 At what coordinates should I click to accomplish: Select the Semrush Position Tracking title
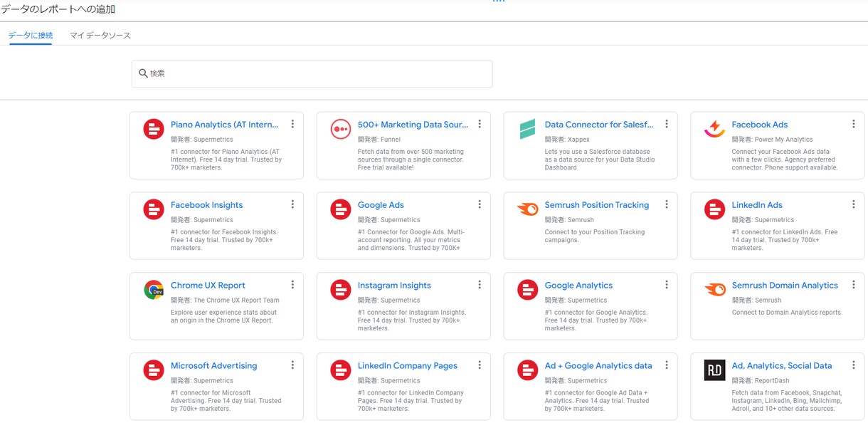tap(597, 205)
